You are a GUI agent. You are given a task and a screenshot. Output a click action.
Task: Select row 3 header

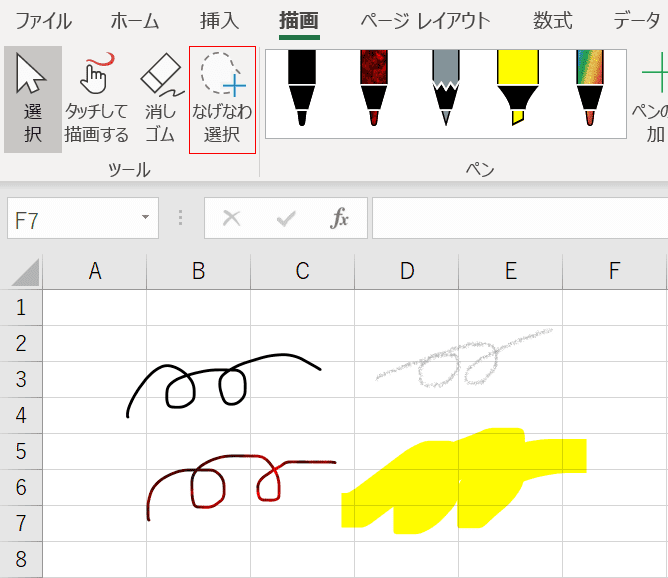pos(21,380)
